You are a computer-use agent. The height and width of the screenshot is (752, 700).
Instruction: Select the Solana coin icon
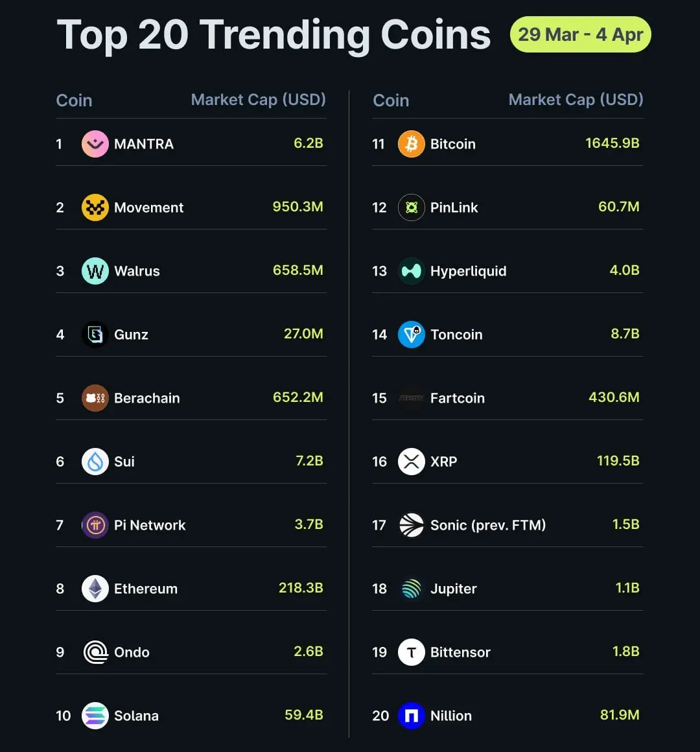[95, 716]
